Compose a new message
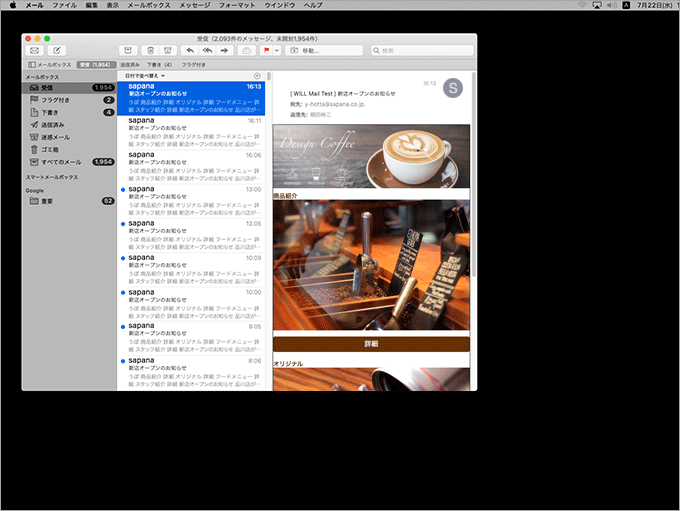 (57, 50)
